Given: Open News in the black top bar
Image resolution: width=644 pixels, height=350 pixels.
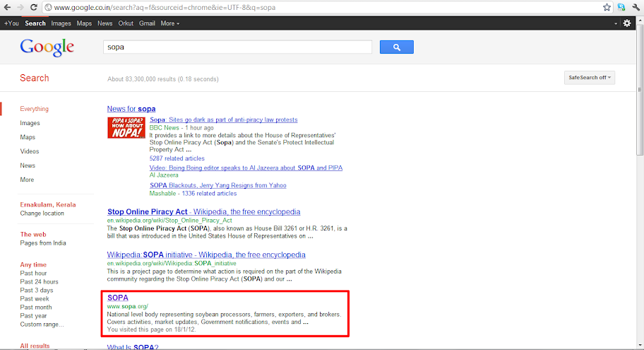Looking at the screenshot, I should [105, 23].
